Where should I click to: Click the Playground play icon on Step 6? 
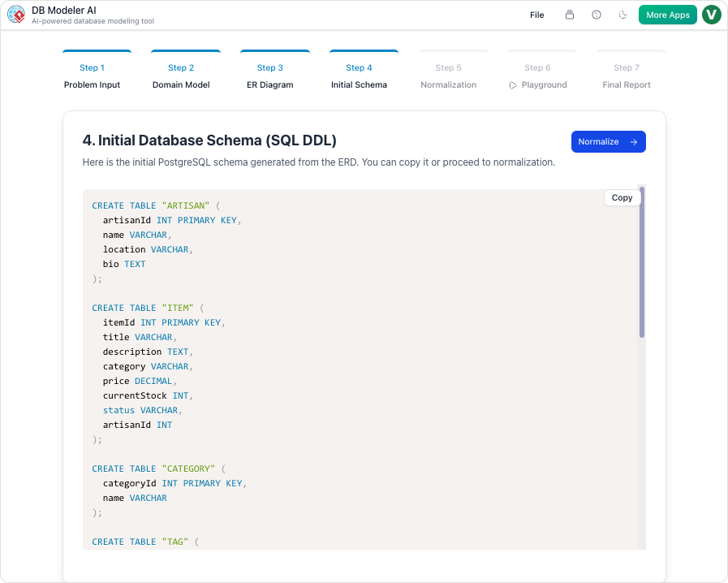(512, 84)
